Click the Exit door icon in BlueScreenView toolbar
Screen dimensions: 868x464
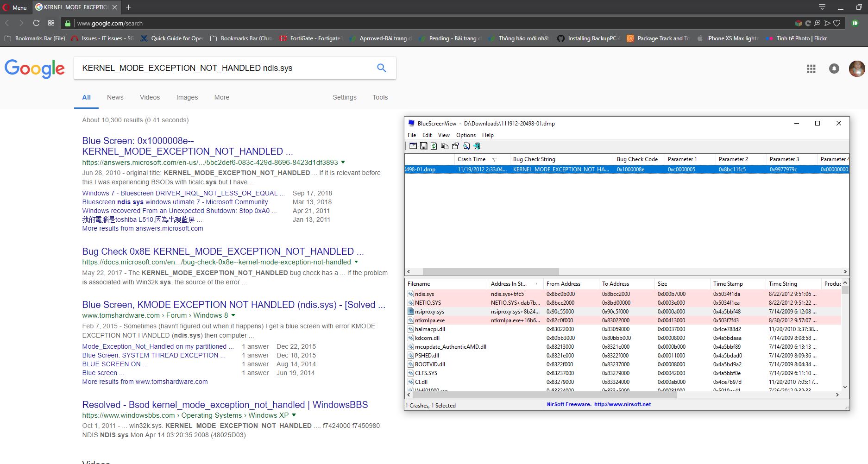(x=477, y=146)
